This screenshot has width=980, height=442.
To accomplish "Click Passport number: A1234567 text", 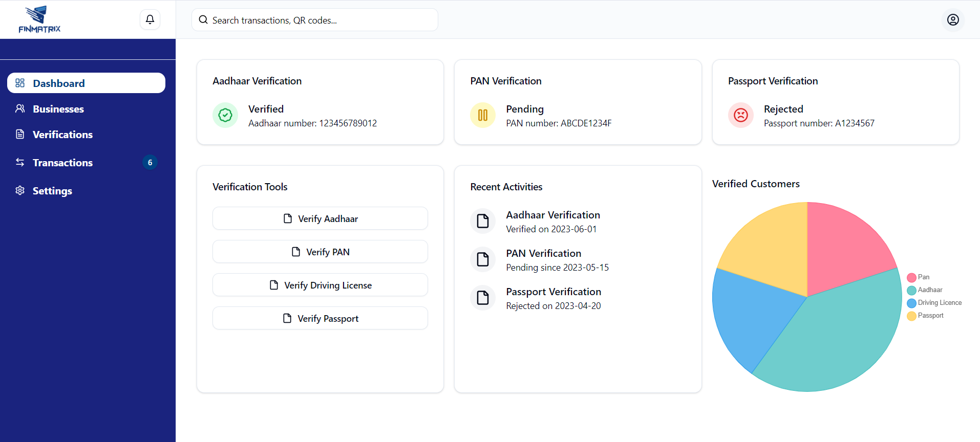I will pos(819,123).
